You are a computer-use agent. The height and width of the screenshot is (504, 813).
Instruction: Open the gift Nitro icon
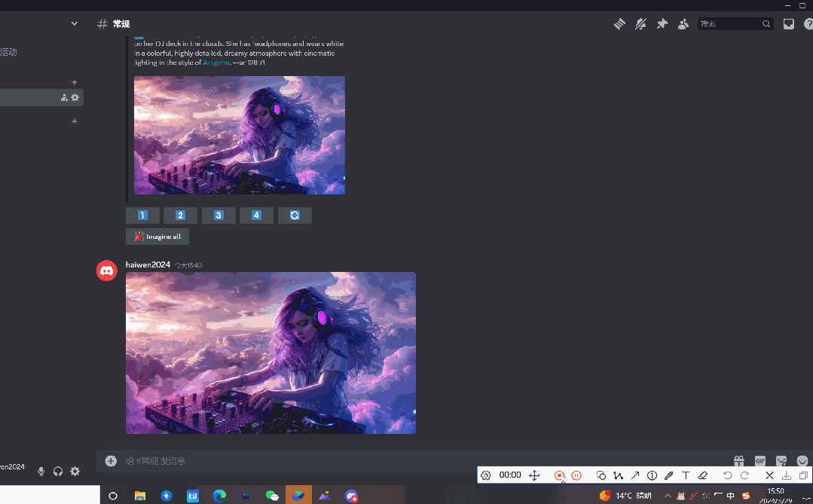(x=739, y=461)
